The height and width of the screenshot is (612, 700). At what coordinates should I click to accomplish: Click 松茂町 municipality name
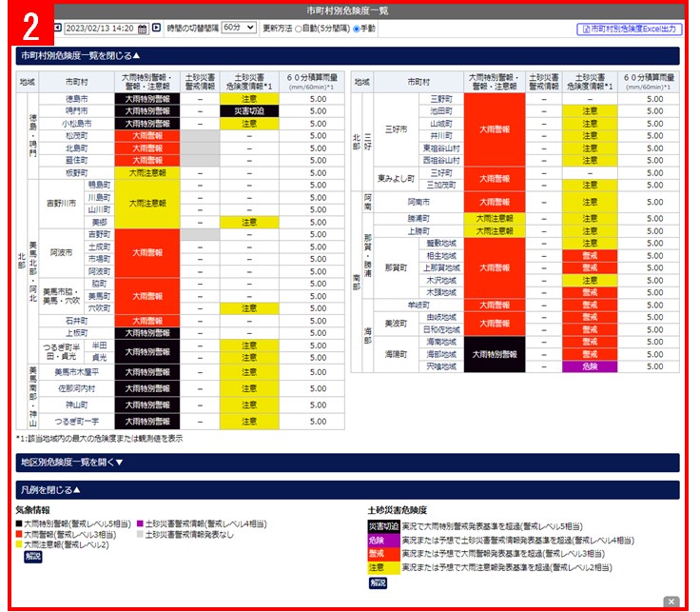(x=77, y=136)
